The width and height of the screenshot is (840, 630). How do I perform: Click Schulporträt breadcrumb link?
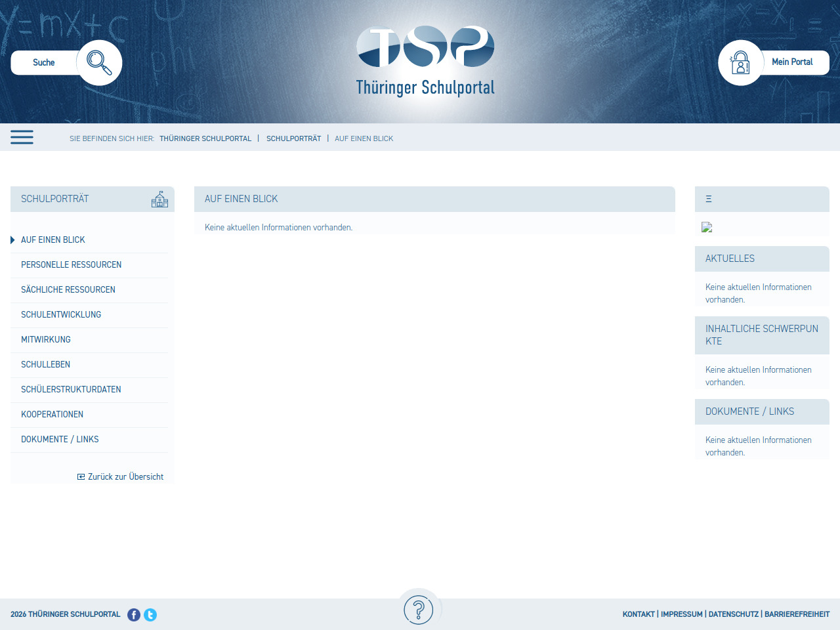(293, 138)
